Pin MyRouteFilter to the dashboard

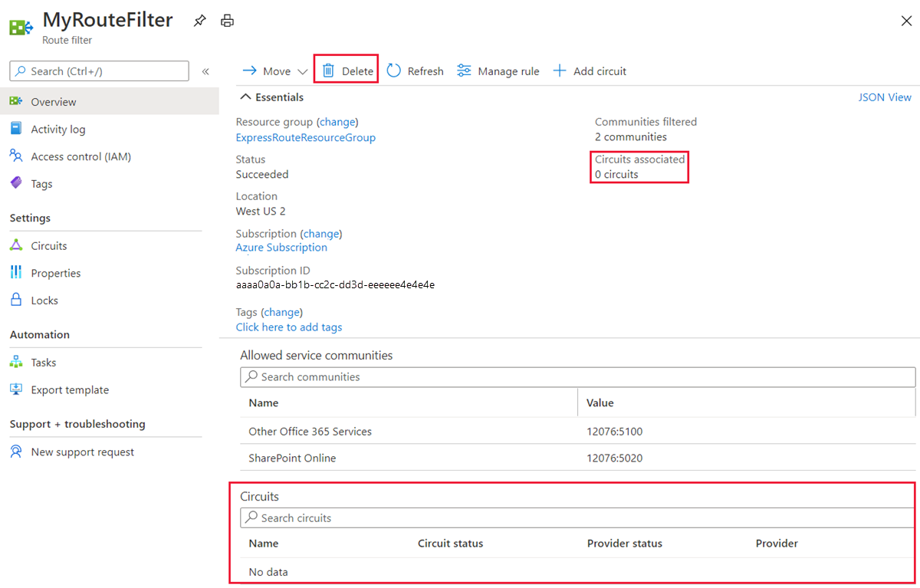[199, 21]
